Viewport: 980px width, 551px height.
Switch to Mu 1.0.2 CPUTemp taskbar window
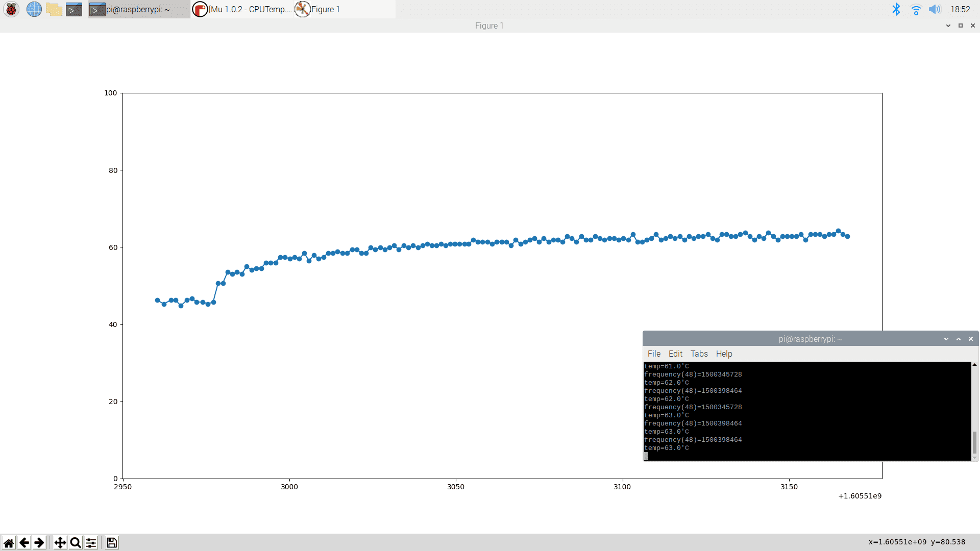point(242,9)
